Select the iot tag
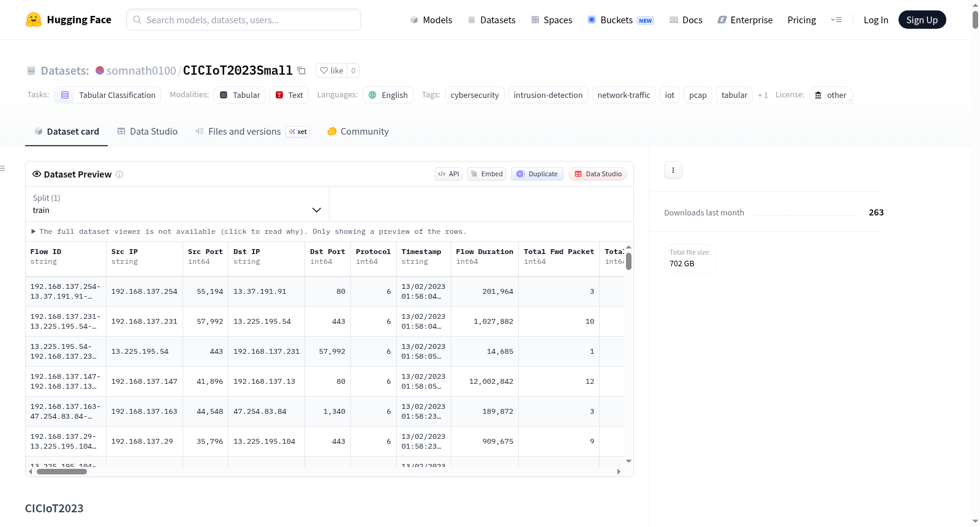The image size is (980, 527). tap(669, 95)
